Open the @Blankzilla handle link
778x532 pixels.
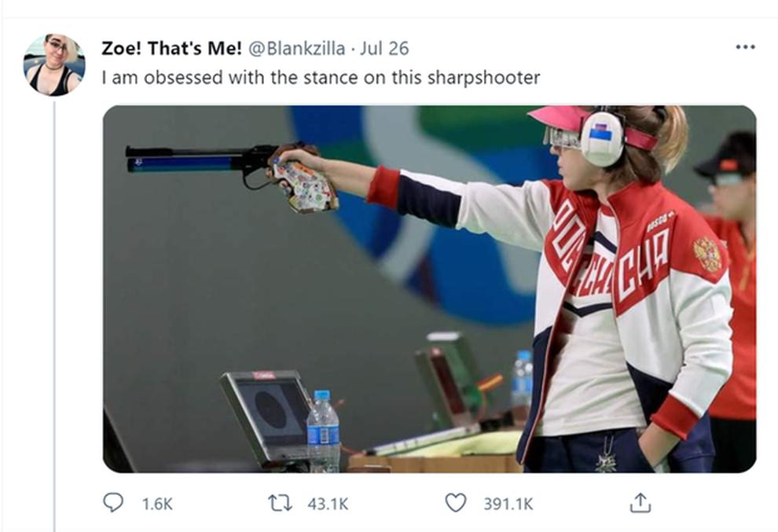296,48
